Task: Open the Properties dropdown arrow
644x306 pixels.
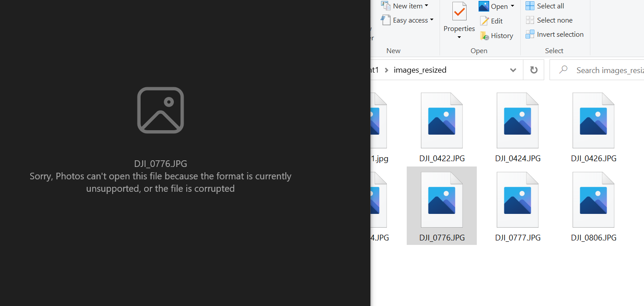Action: 459,37
